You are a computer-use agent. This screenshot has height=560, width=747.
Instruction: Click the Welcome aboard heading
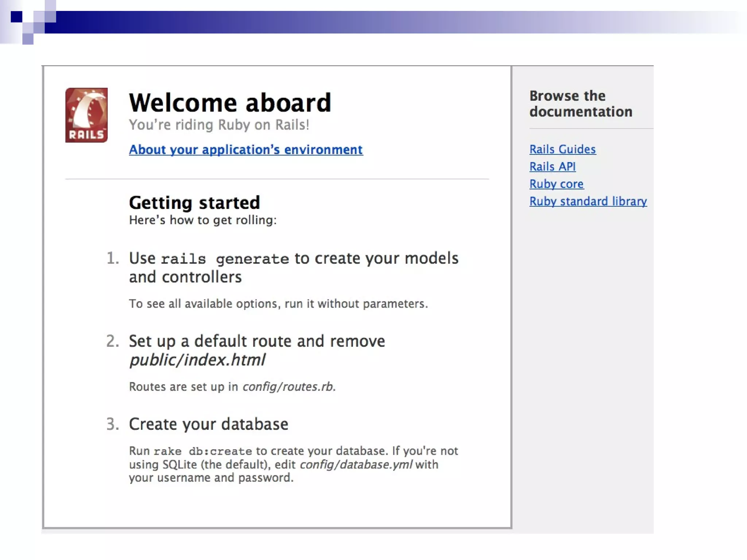tap(230, 102)
